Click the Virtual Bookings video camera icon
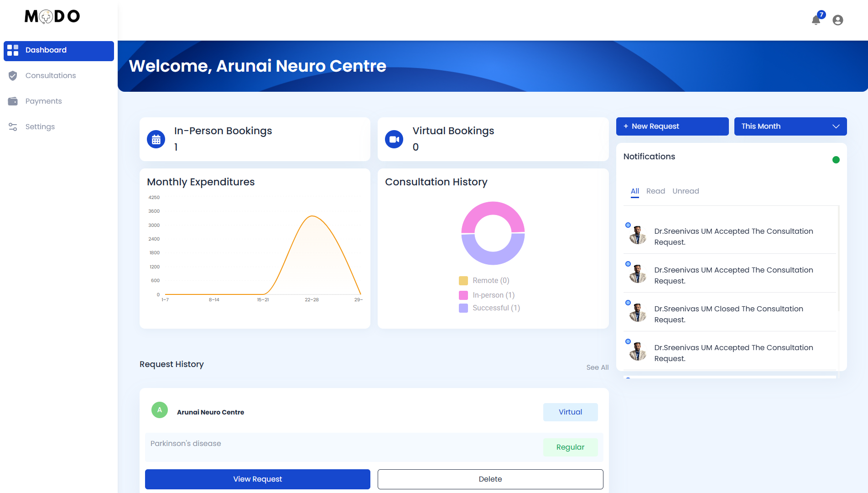 [x=394, y=140]
